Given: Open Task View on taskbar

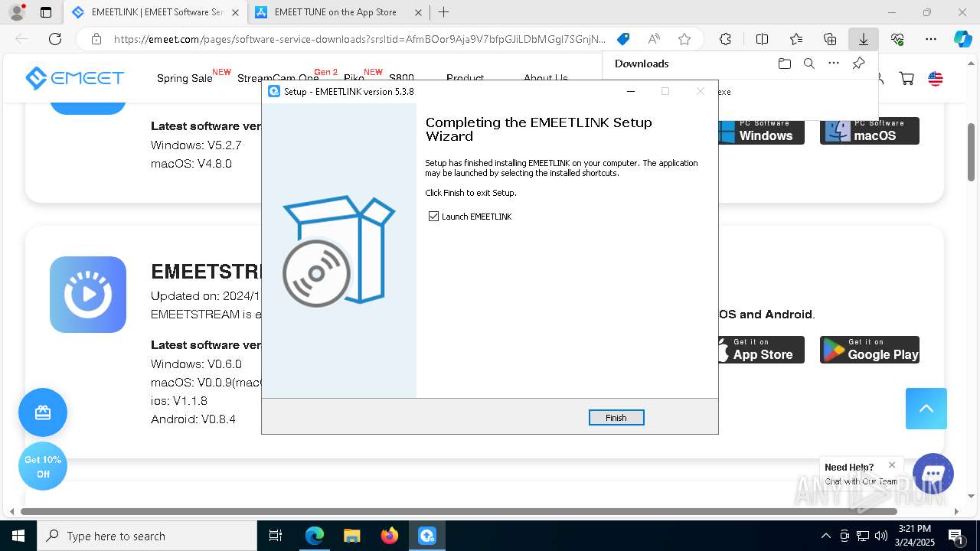Looking at the screenshot, I should tap(276, 536).
